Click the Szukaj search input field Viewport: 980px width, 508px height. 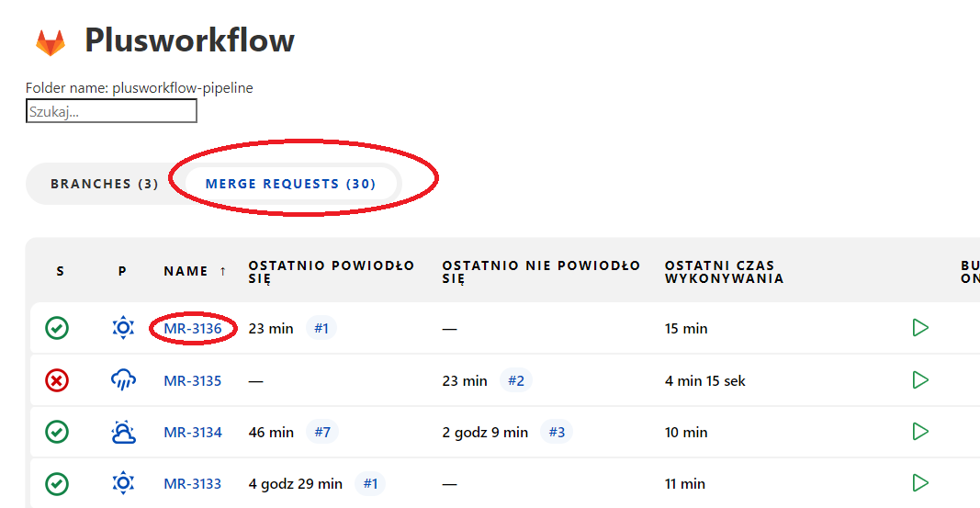[111, 111]
